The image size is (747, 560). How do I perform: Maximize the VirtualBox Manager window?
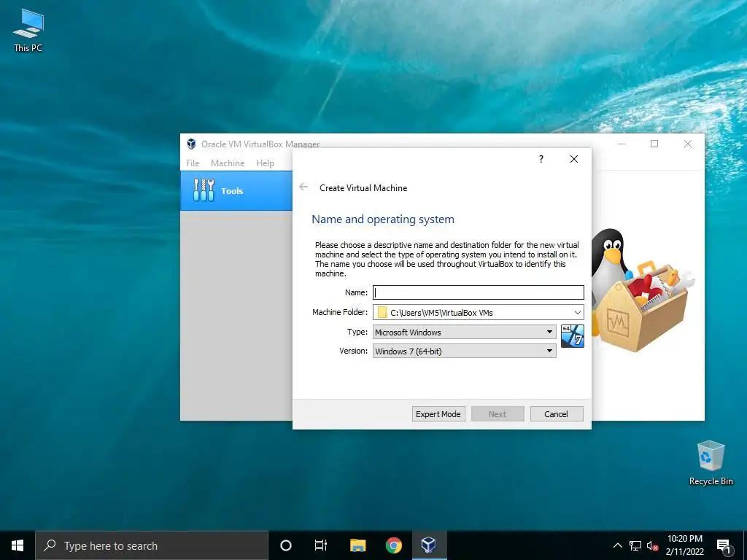point(654,144)
